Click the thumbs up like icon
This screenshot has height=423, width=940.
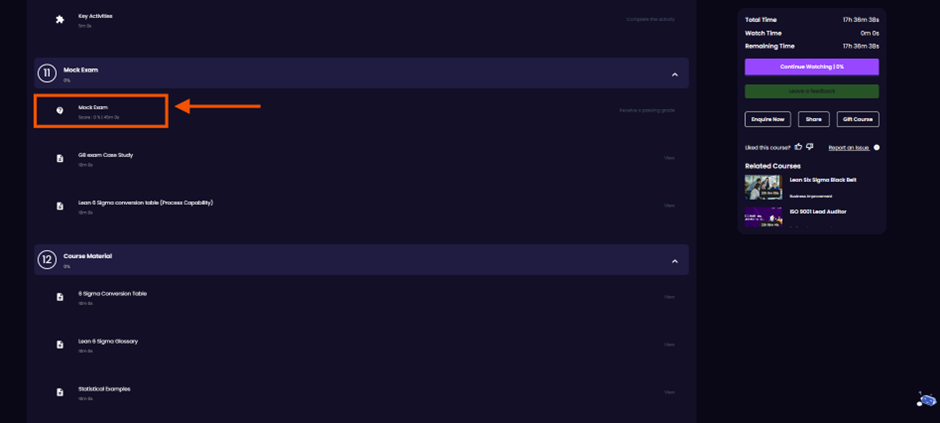click(798, 147)
